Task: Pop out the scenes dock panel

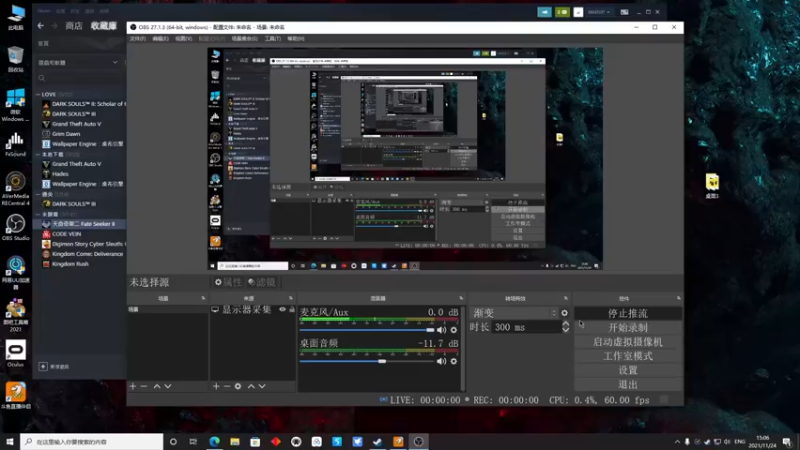Action: click(203, 298)
